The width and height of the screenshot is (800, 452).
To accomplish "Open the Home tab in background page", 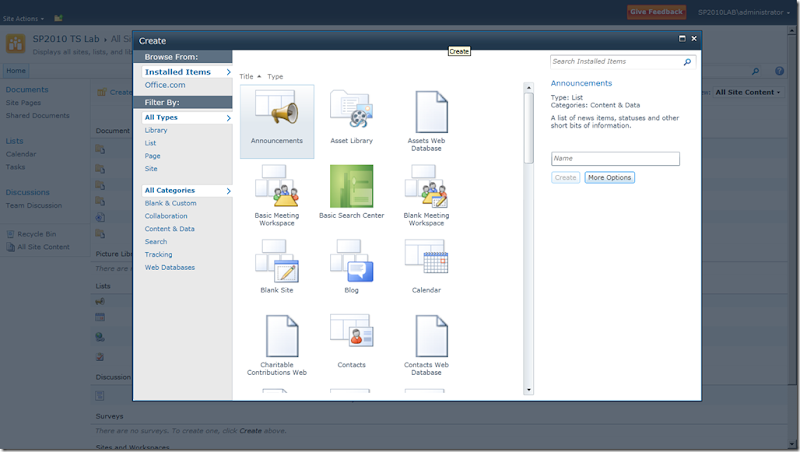I will click(x=16, y=71).
